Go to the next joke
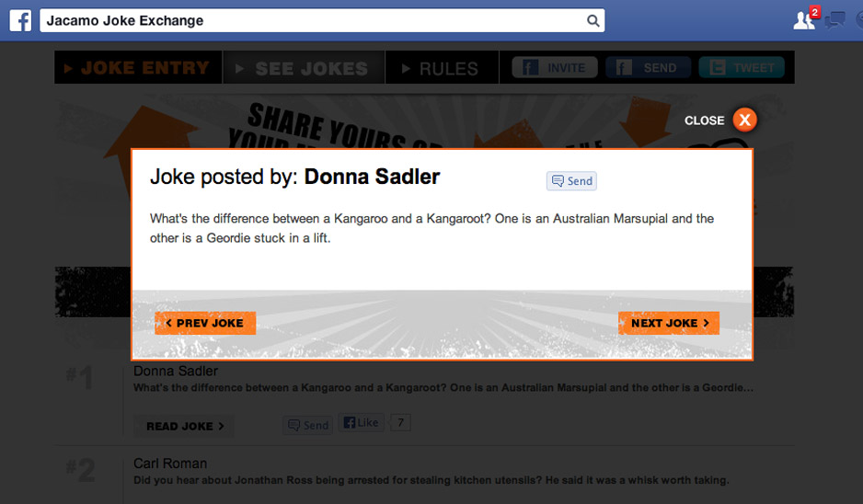 [x=669, y=323]
